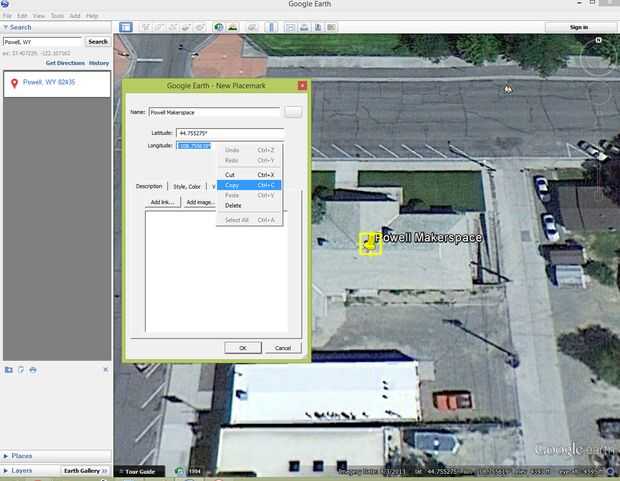620x481 pixels.
Task: Click the north indicator on navigation compass
Action: tap(598, 40)
